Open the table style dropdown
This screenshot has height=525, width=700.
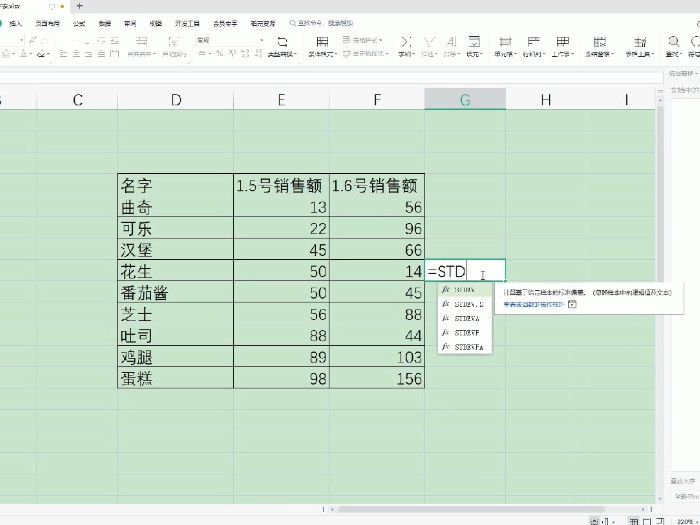click(x=362, y=41)
